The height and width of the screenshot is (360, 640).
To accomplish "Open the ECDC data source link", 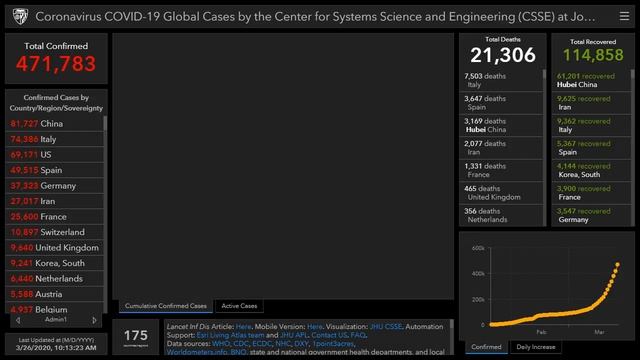I will coord(262,344).
